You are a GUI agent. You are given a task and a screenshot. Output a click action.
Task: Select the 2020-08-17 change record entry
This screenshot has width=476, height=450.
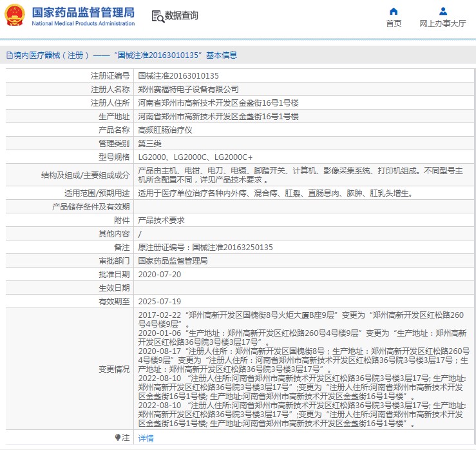[304, 360]
